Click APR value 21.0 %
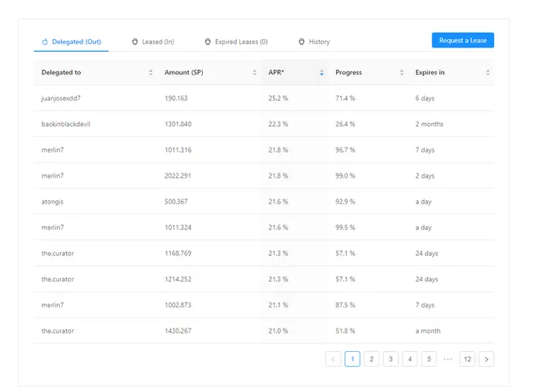 tap(278, 331)
